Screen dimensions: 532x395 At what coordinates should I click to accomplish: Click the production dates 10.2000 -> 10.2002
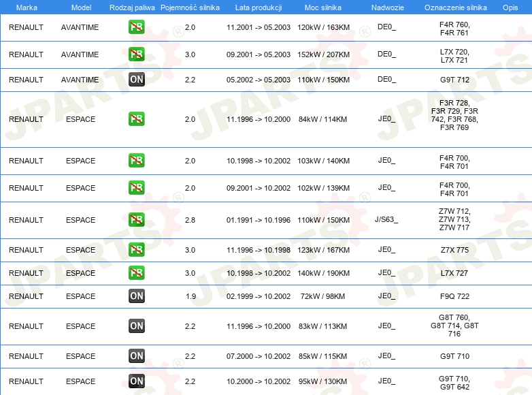tap(259, 381)
